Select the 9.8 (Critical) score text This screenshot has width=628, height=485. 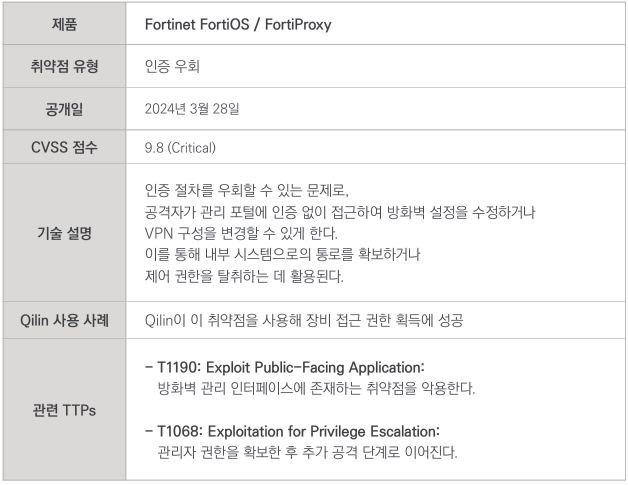click(x=180, y=148)
